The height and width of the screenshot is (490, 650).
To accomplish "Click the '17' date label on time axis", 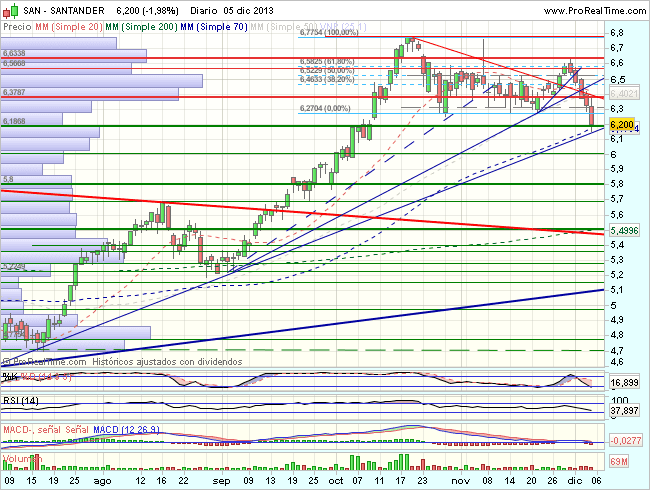I will pos(401,481).
